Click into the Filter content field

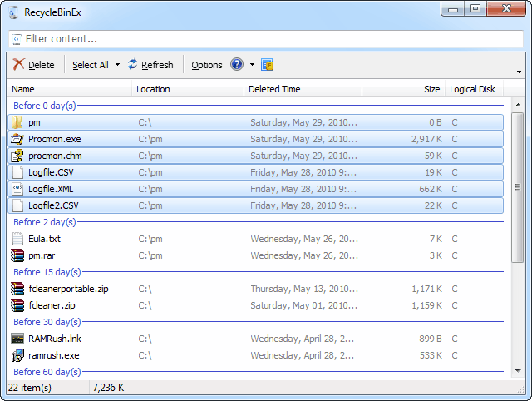(266, 39)
